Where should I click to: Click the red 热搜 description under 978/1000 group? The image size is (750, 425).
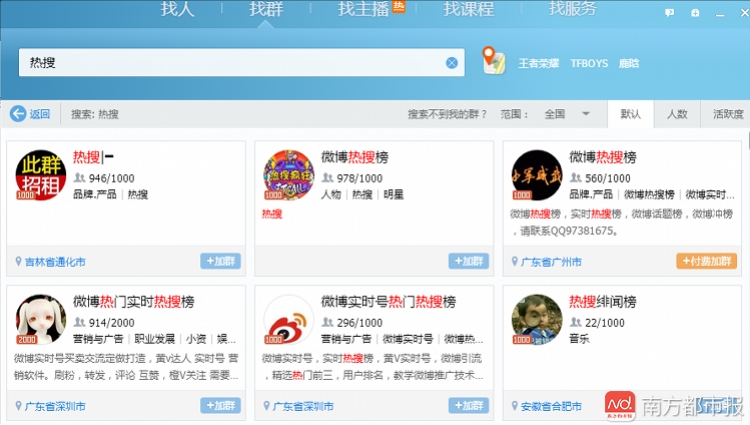point(272,214)
